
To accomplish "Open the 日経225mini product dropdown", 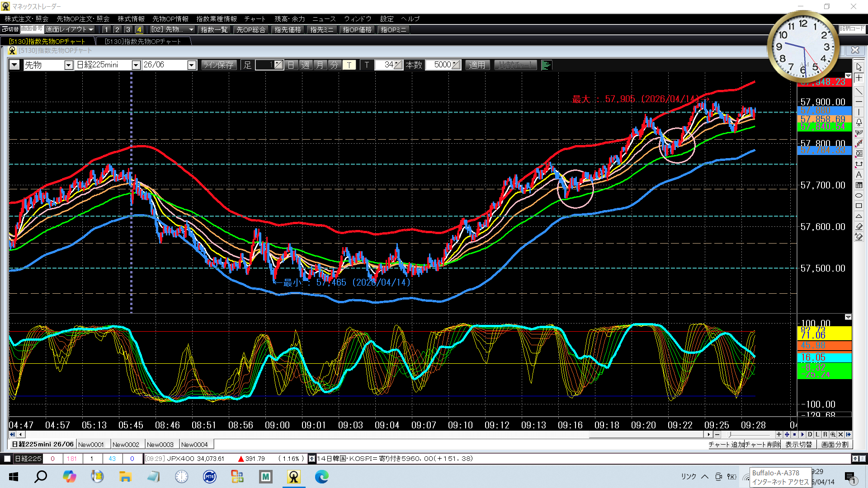I will (136, 65).
